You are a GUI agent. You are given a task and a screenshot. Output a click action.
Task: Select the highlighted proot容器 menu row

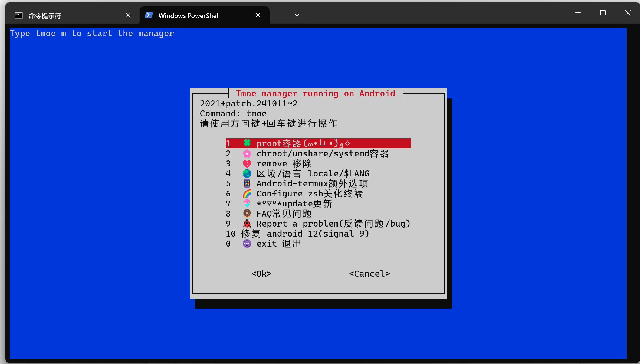[x=318, y=143]
